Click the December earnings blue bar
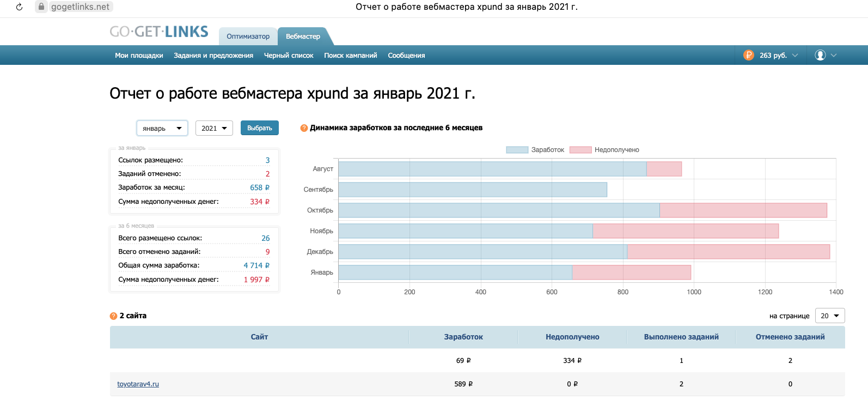 (x=483, y=252)
